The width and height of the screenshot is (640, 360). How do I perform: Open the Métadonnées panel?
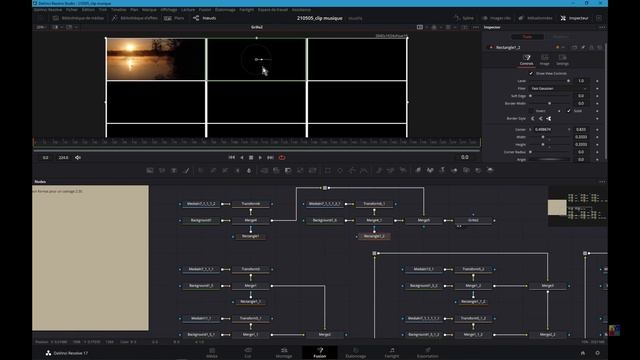coord(535,18)
